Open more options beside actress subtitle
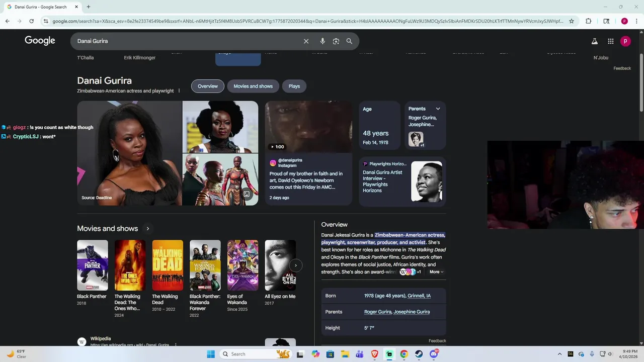The width and height of the screenshot is (644, 362). point(179,91)
